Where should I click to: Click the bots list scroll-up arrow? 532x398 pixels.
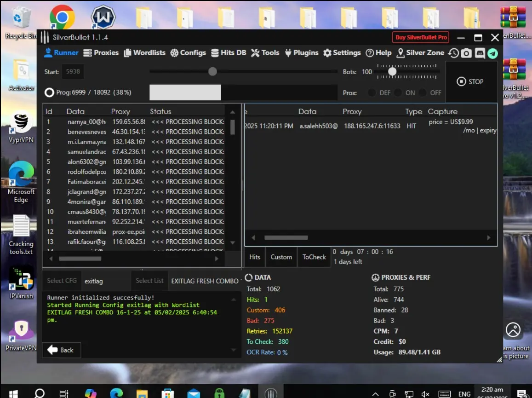click(233, 112)
